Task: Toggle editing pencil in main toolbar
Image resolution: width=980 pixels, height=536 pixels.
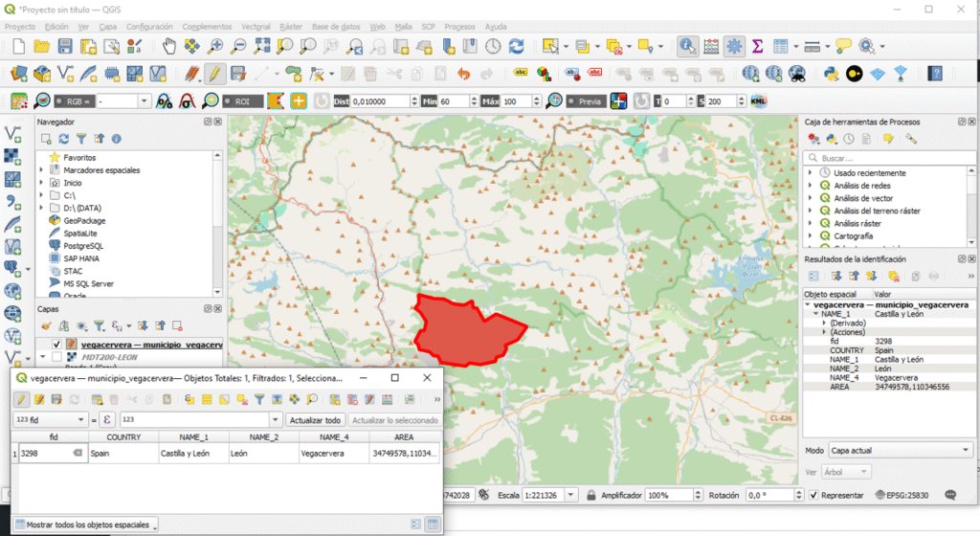Action: click(x=214, y=74)
